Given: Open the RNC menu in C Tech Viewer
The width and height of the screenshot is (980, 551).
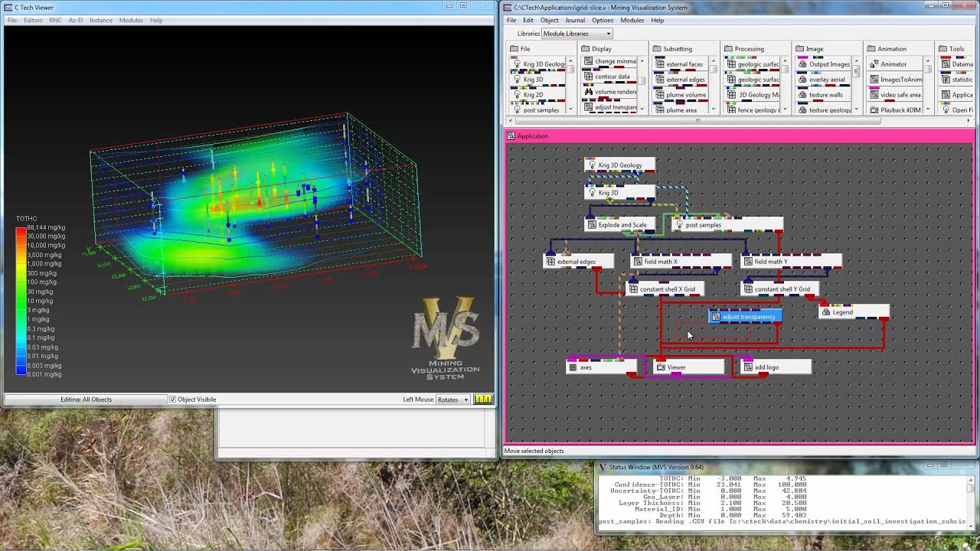Looking at the screenshot, I should [55, 21].
